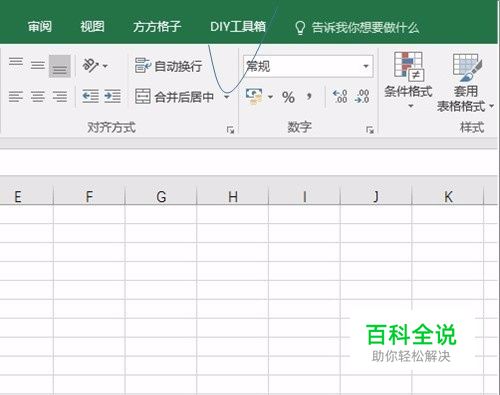This screenshot has width=500, height=395.
Task: Align text to the left
Action: click(16, 97)
